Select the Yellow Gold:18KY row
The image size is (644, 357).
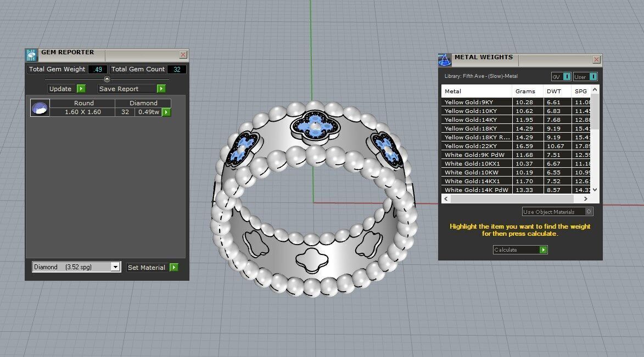pyautogui.click(x=516, y=128)
